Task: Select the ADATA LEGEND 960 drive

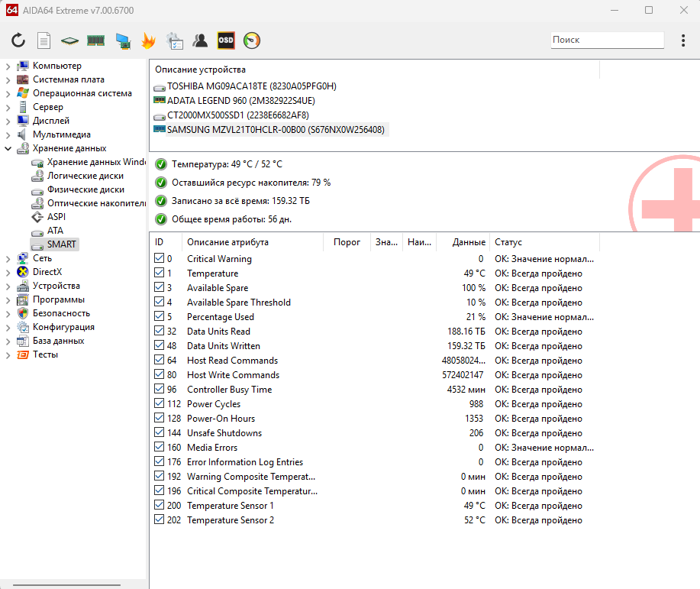Action: point(241,101)
